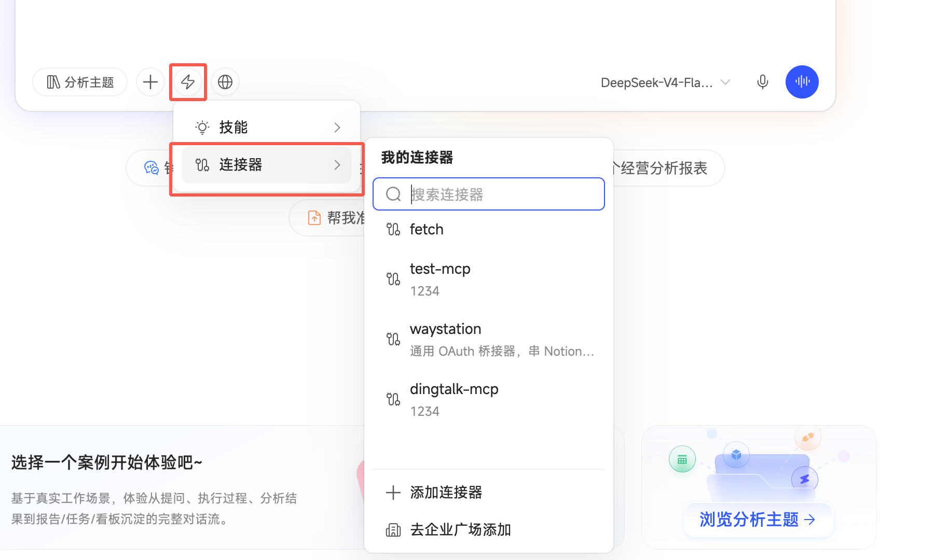Open the DeepSeek-V4-Fla… model dropdown
Image resolution: width=934 pixels, height=560 pixels.
point(666,82)
